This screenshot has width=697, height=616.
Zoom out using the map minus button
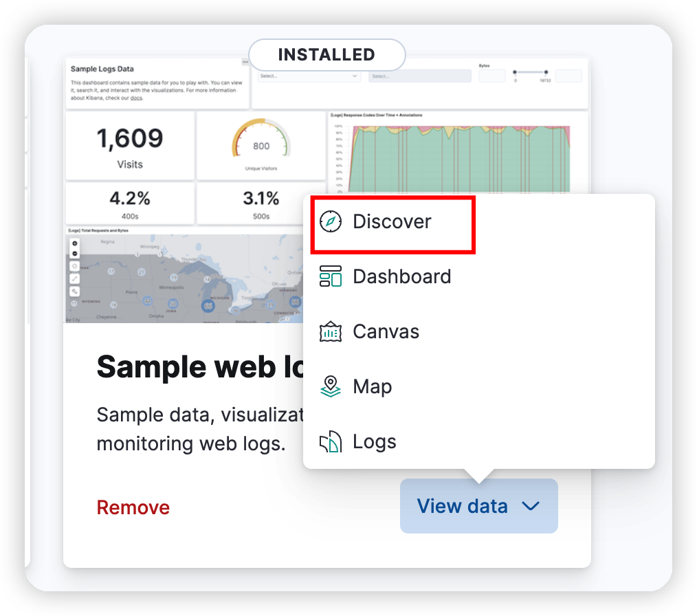point(75,254)
